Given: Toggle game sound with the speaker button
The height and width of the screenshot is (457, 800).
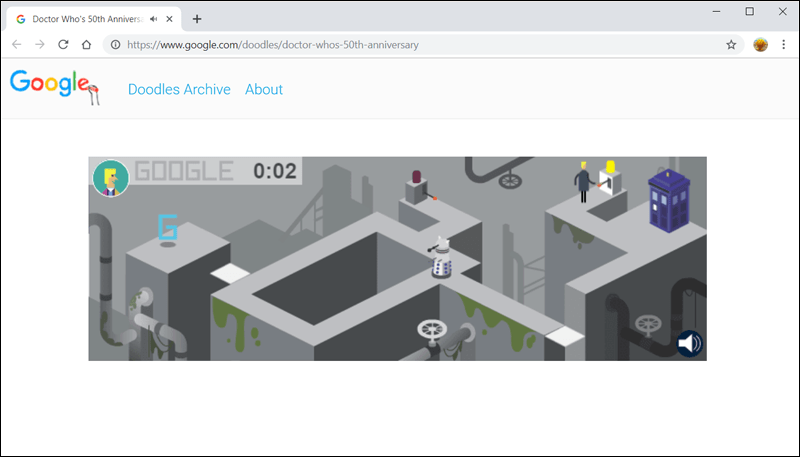Looking at the screenshot, I should [690, 344].
